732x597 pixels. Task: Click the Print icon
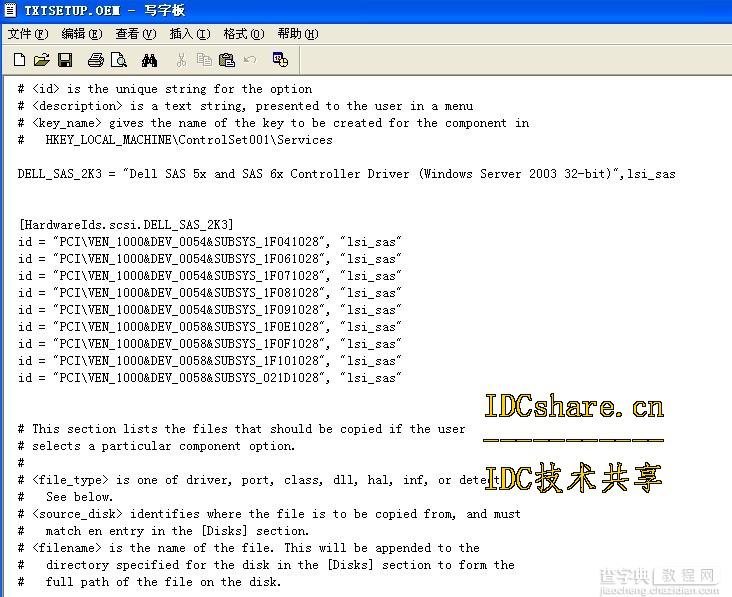pyautogui.click(x=96, y=60)
